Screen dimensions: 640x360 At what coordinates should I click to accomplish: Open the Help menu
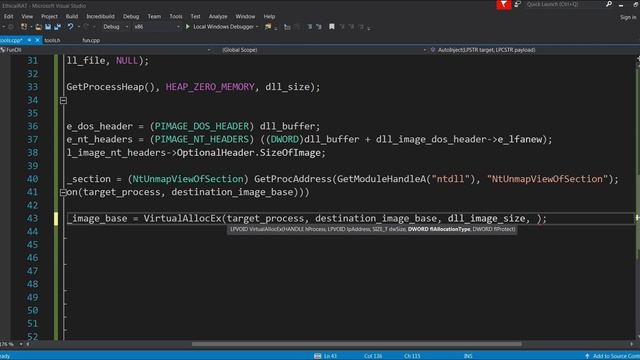point(269,16)
